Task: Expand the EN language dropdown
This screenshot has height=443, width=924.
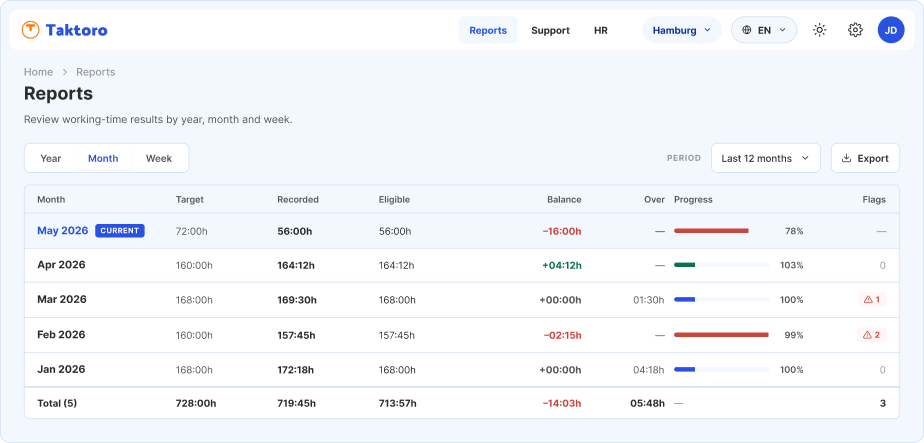Action: 764,30
